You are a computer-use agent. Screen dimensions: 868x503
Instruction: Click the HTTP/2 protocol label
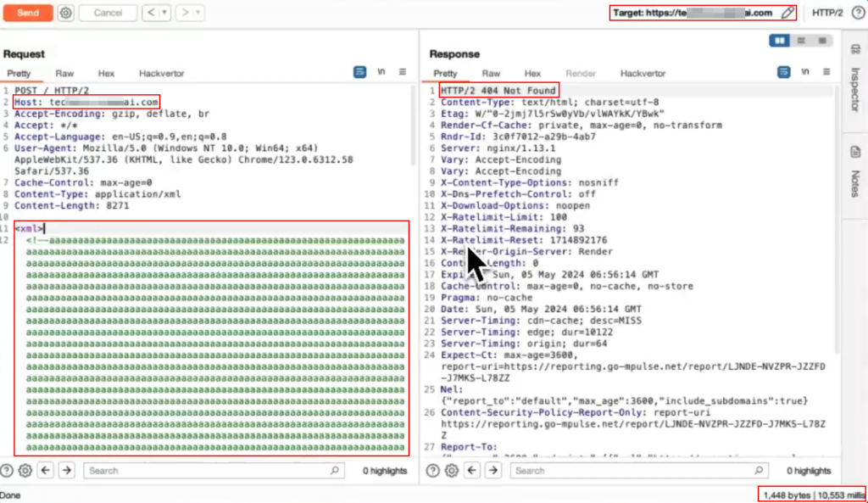pos(827,13)
